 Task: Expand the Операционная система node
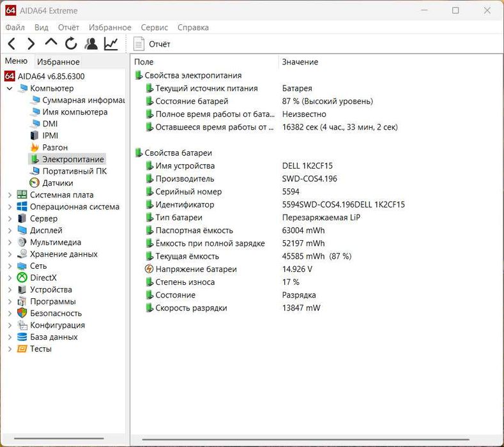pos(10,207)
